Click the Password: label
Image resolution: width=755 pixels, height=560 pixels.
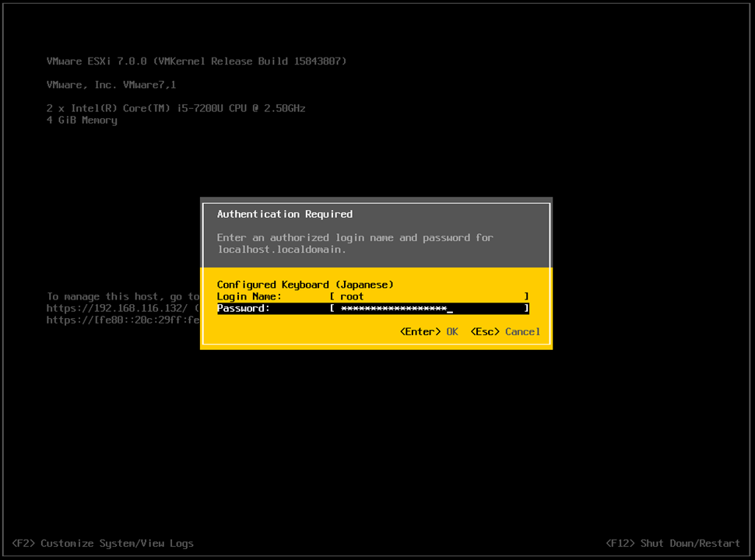pos(243,308)
